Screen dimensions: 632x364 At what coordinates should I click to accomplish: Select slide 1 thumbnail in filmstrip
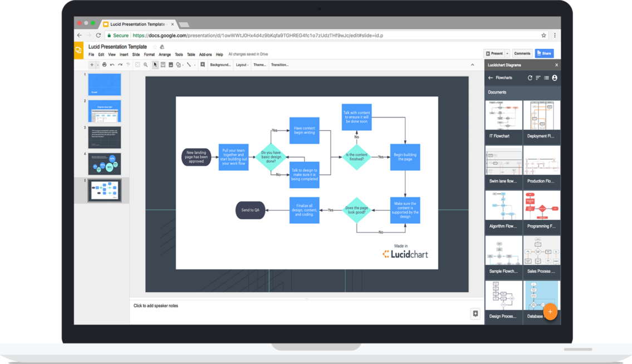point(104,84)
